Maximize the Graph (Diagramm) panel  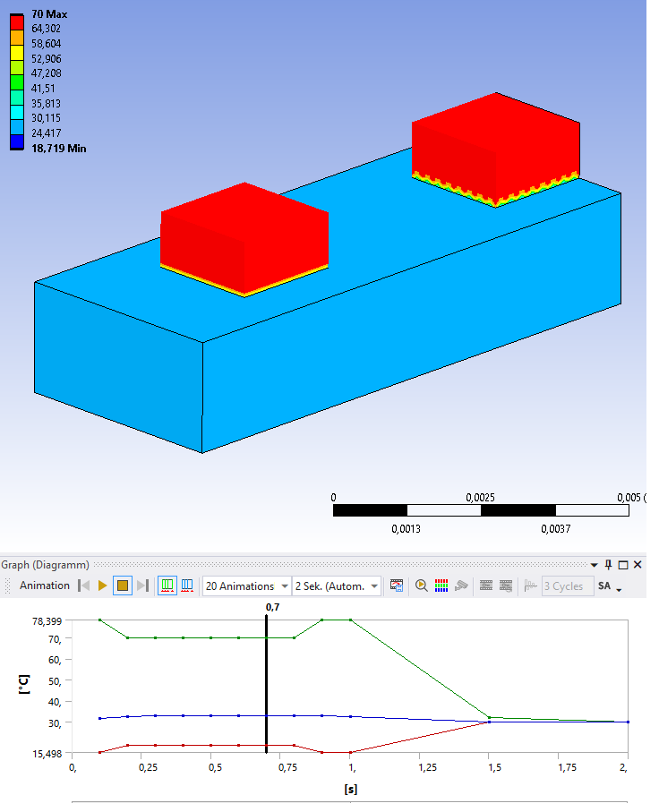point(623,565)
